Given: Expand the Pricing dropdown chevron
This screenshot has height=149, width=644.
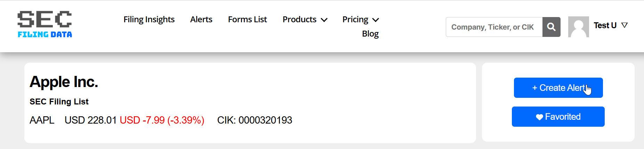Looking at the screenshot, I should coord(376,20).
